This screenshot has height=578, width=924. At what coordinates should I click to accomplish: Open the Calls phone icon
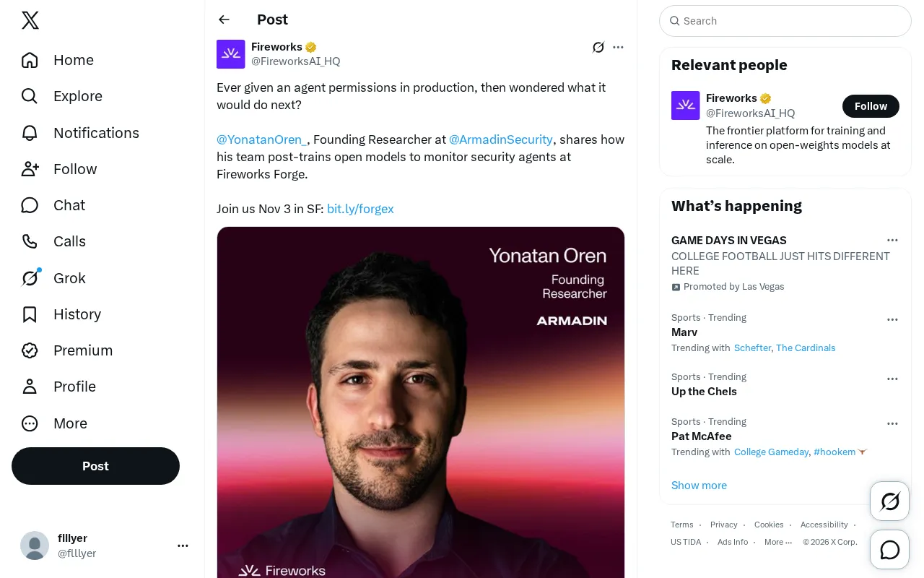tap(30, 241)
